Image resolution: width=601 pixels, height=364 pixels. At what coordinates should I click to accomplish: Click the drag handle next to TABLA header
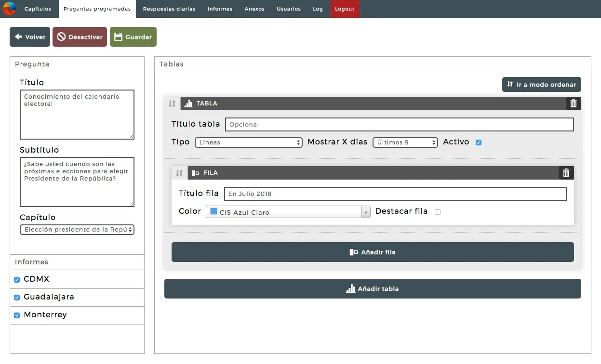click(x=172, y=103)
